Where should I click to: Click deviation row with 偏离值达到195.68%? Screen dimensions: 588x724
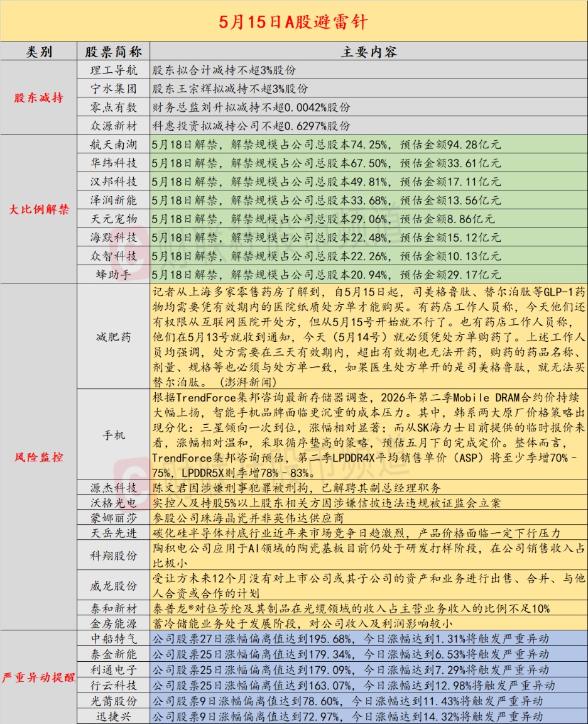click(369, 639)
